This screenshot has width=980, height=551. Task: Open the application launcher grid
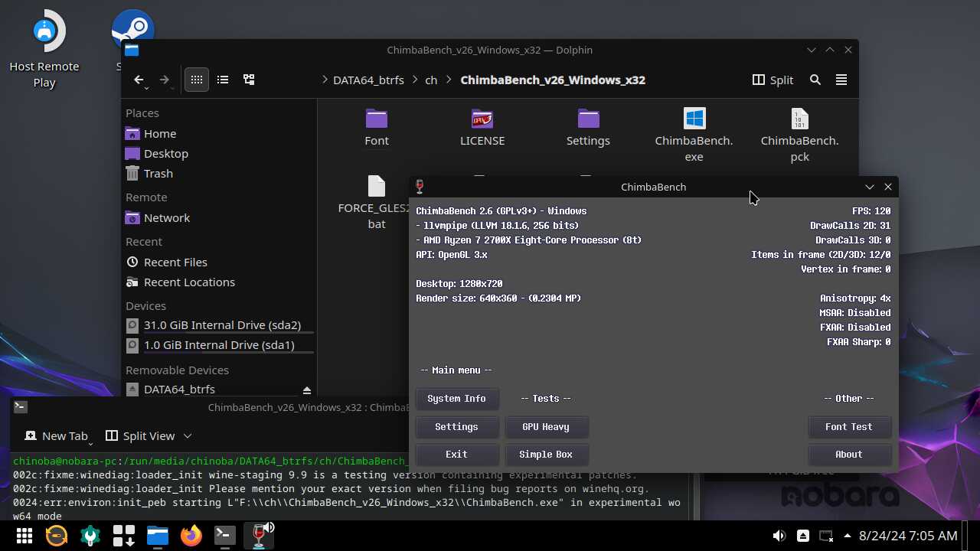click(24, 536)
